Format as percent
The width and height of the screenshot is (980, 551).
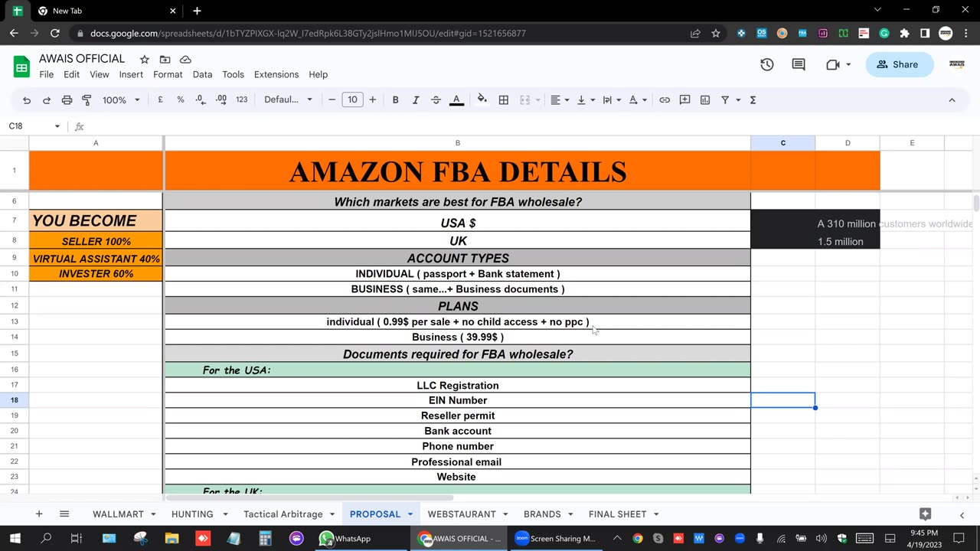click(x=181, y=99)
